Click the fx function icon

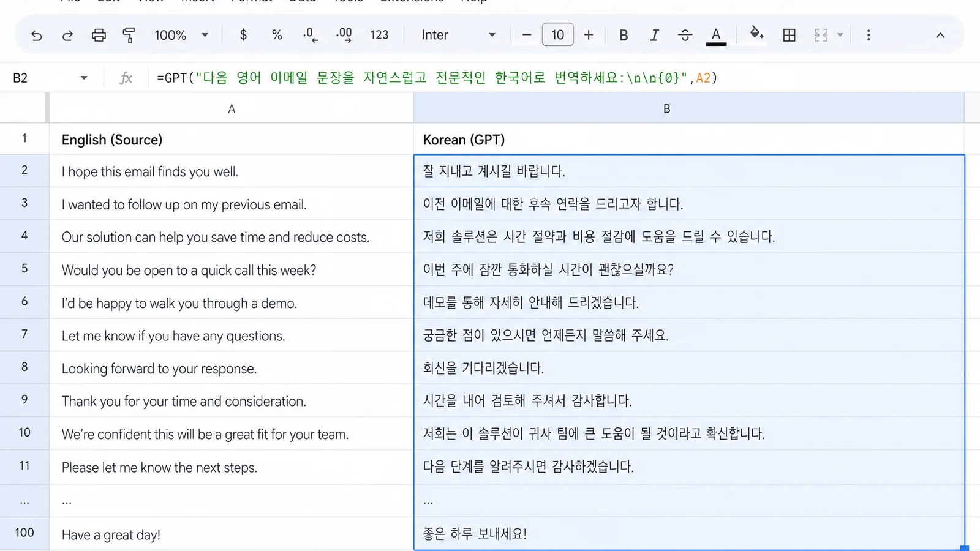[x=126, y=78]
